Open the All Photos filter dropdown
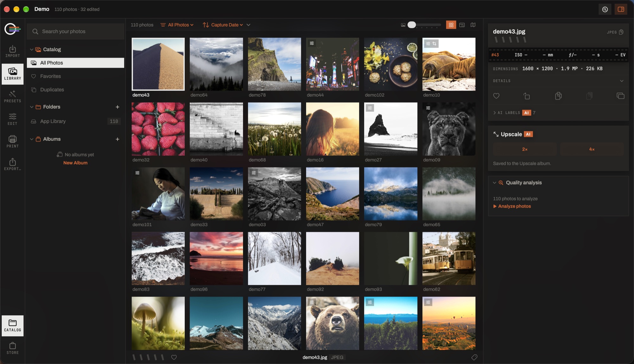 [x=177, y=25]
